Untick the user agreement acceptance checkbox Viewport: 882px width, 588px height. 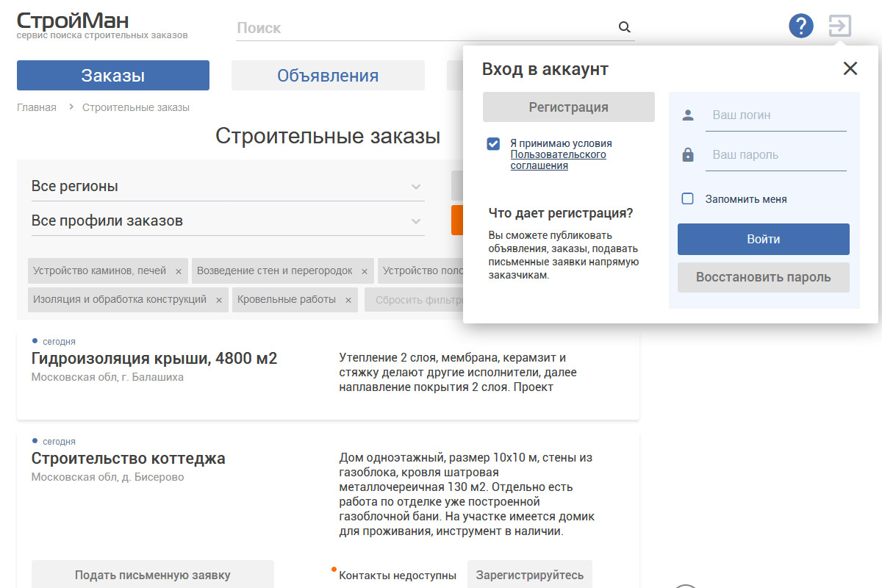(x=493, y=143)
